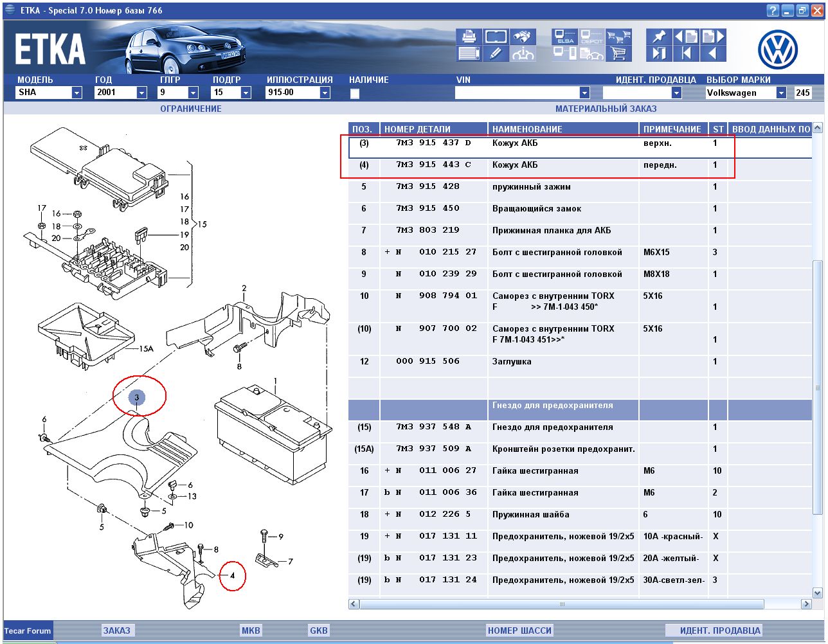Click the exit door icon
This screenshot has width=828, height=644.
click(x=659, y=54)
